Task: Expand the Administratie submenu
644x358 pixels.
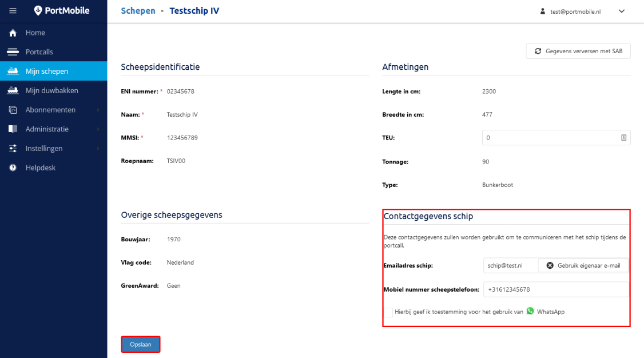Action: point(98,129)
